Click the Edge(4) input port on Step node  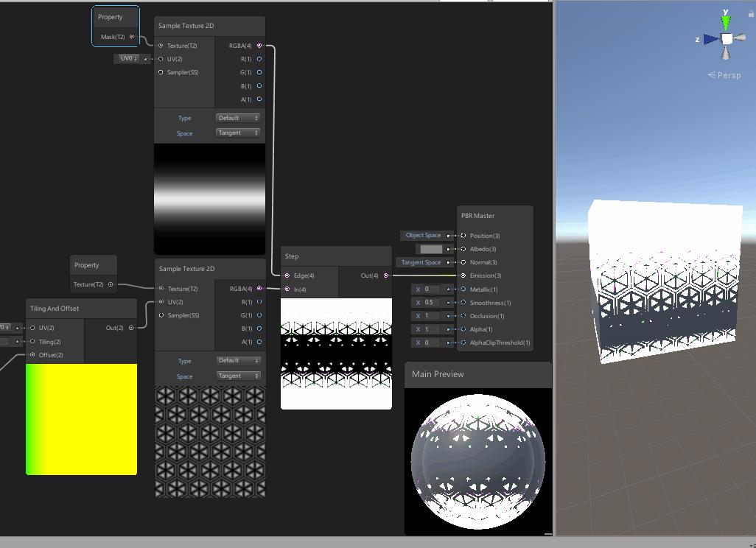click(288, 275)
